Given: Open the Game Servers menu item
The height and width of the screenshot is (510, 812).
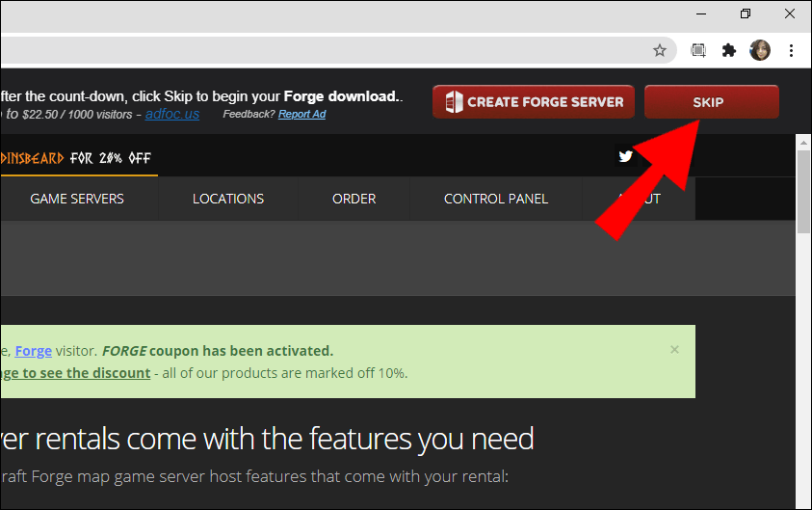Looking at the screenshot, I should (x=77, y=199).
